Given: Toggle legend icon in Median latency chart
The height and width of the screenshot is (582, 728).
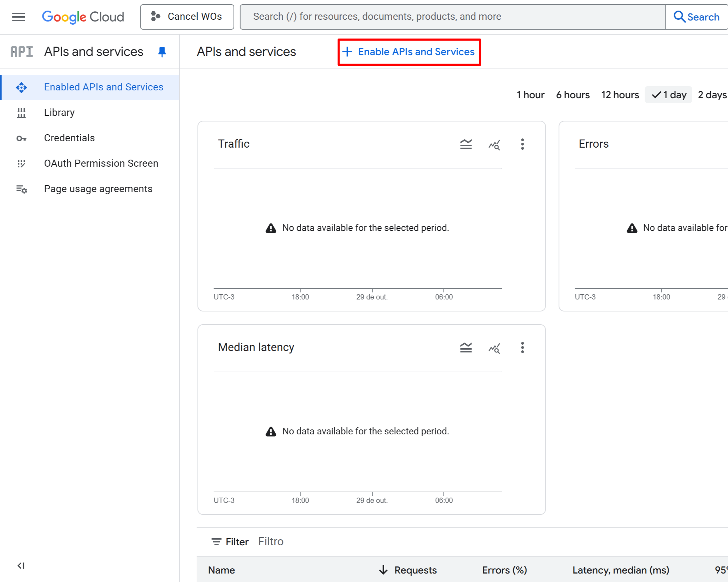Looking at the screenshot, I should tap(466, 348).
